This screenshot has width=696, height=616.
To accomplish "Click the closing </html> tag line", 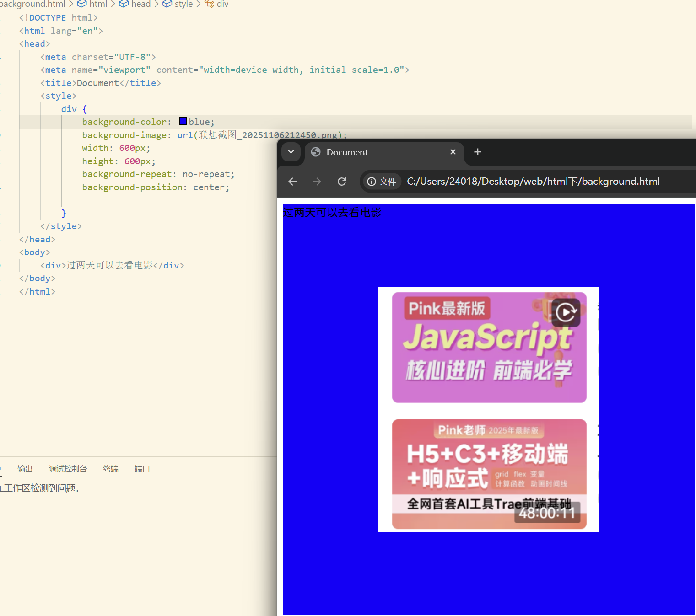I will click(x=37, y=292).
